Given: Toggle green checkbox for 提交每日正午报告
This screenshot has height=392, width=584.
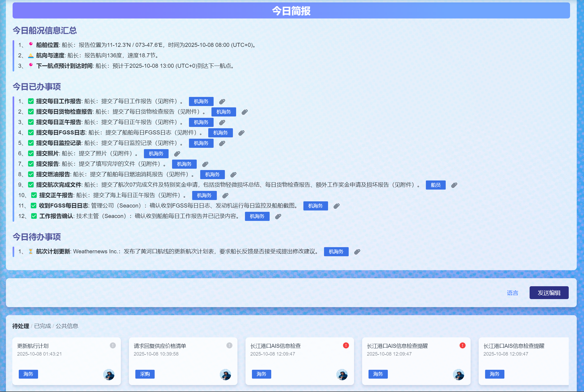Looking at the screenshot, I should tap(31, 122).
